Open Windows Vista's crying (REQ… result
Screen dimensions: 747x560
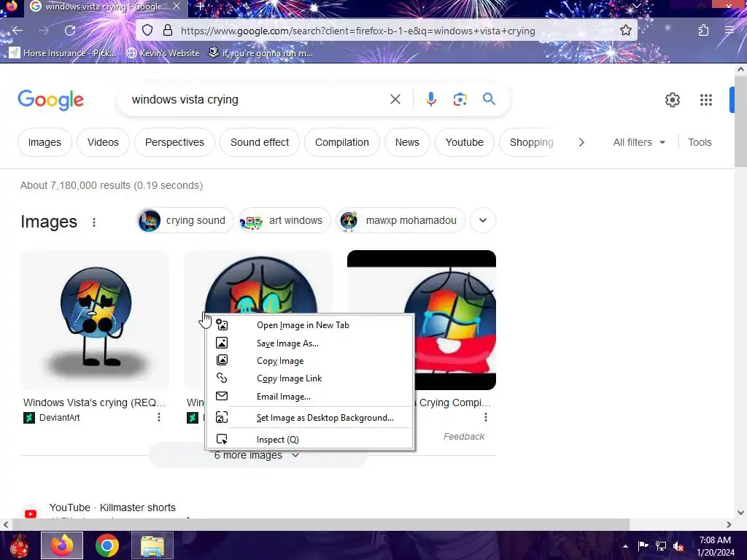[94, 402]
